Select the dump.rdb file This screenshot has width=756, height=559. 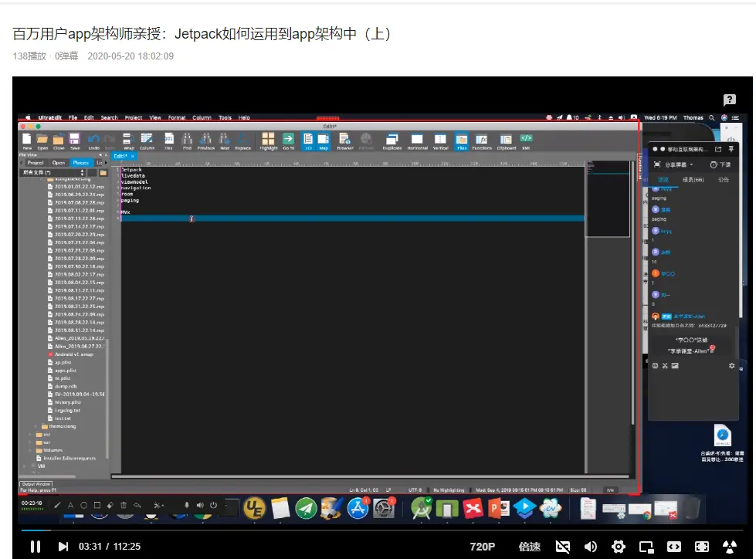pos(65,387)
